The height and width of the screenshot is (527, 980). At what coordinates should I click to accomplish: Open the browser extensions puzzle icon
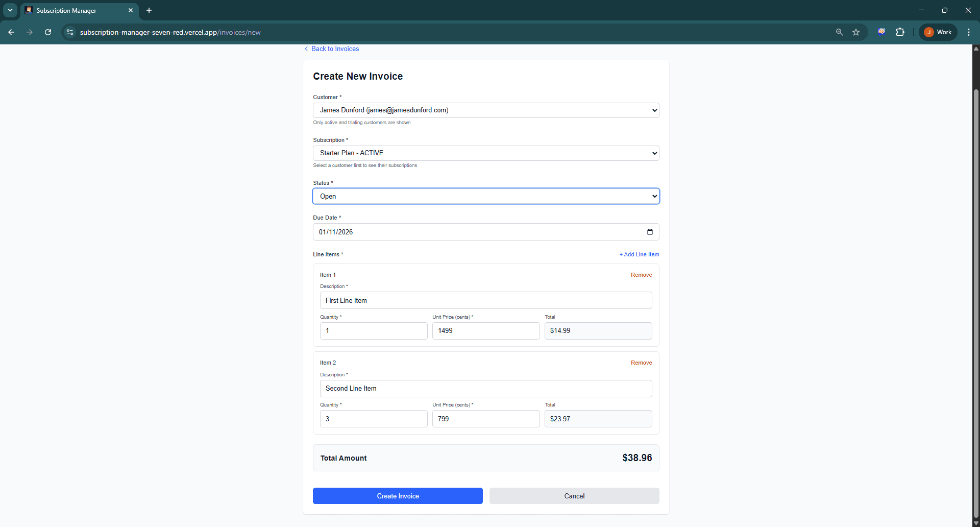tap(900, 32)
